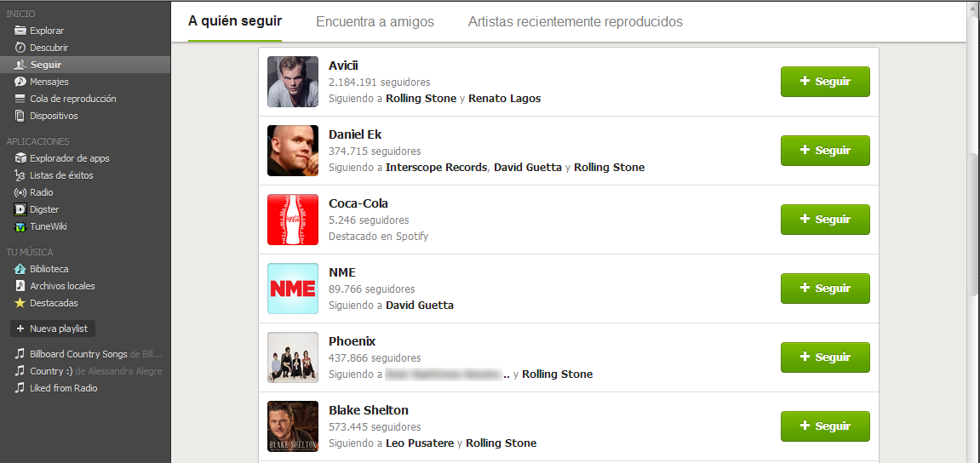This screenshot has width=980, height=463.
Task: Open Mensajes in the sidebar
Action: click(49, 82)
